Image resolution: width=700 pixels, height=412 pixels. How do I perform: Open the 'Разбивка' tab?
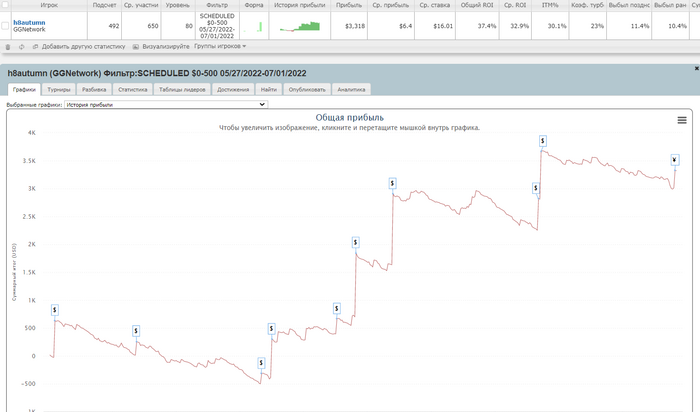tap(94, 89)
